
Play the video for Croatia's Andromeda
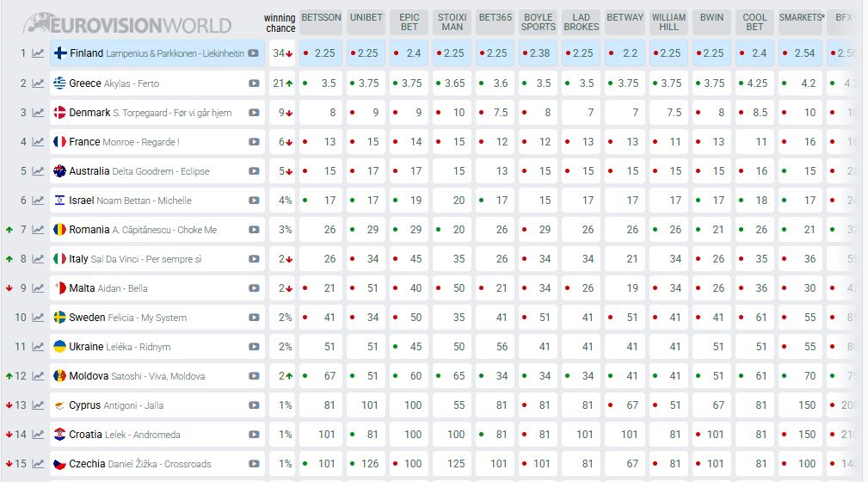tap(254, 435)
